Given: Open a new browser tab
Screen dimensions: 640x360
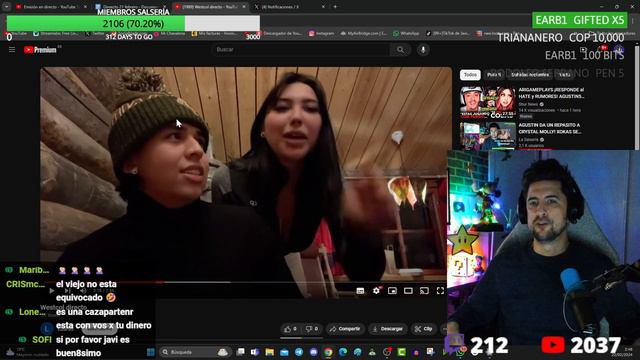Looking at the screenshot, I should point(336,7).
